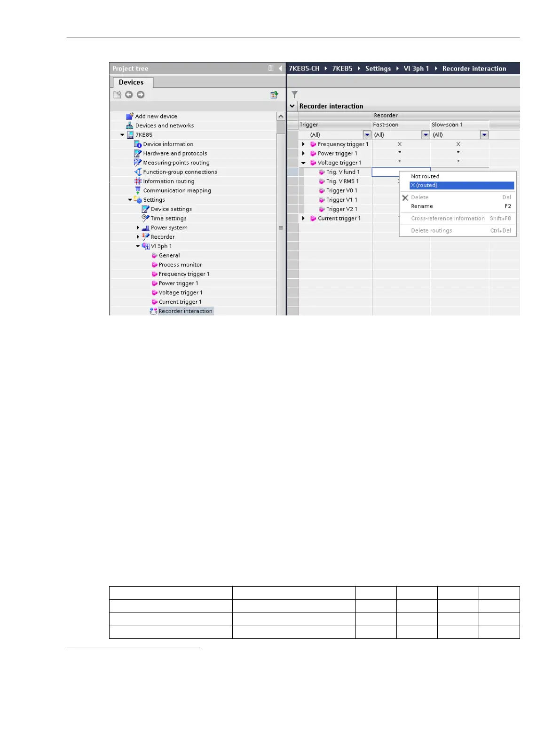Click the Trig. V fund 1 pink icon

pyautogui.click(x=322, y=172)
